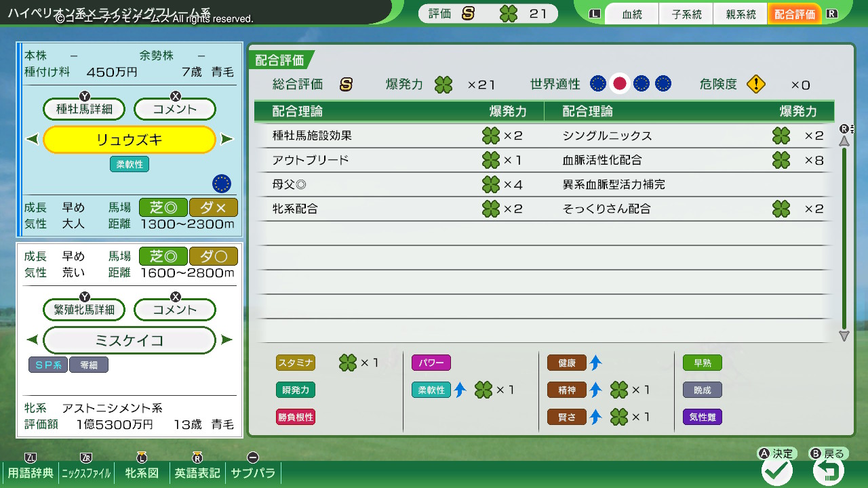This screenshot has height=488, width=868.
Task: Click the yellow danger warning icon
Action: 756,84
